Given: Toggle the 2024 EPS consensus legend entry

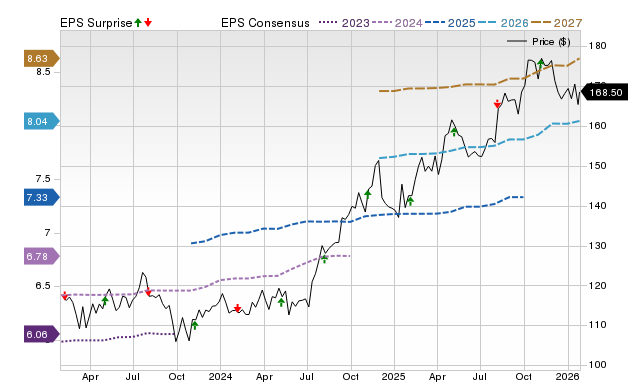Looking at the screenshot, I should point(397,23).
